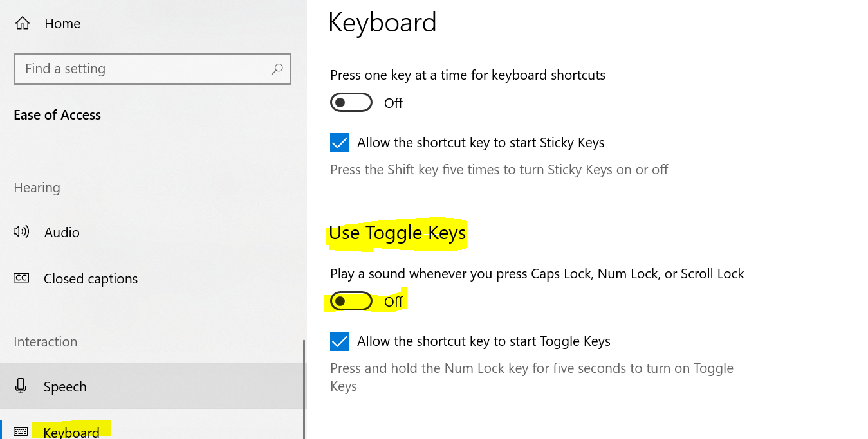Click the Keyboard icon in the sidebar
The image size is (868, 439).
(x=21, y=431)
